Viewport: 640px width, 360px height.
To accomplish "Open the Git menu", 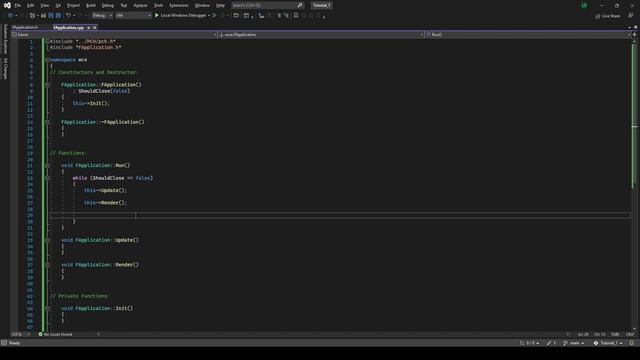I will pyautogui.click(x=58, y=5).
